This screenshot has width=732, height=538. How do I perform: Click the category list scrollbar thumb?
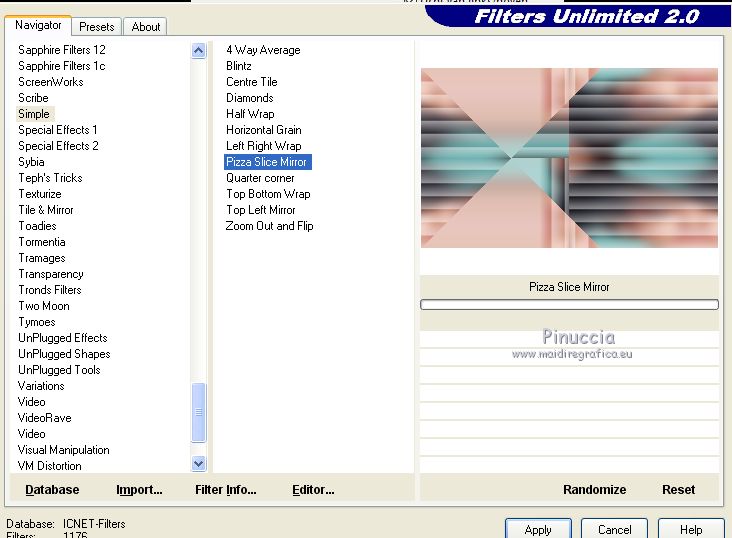[198, 412]
